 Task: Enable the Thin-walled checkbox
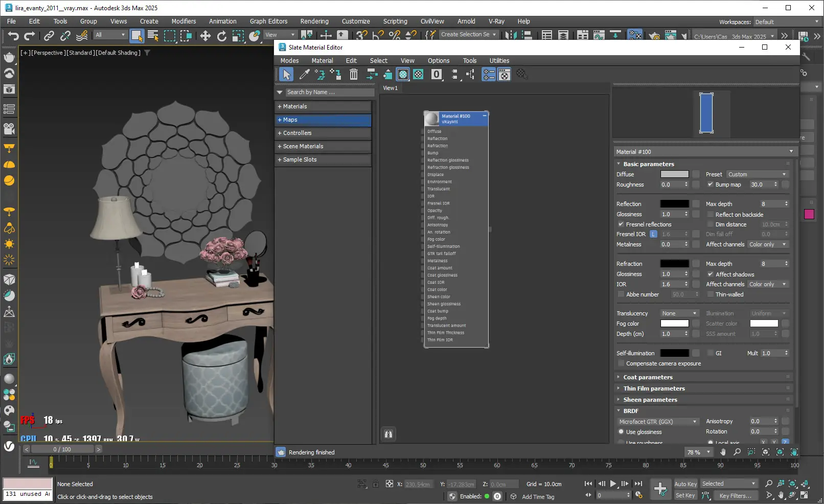(710, 294)
